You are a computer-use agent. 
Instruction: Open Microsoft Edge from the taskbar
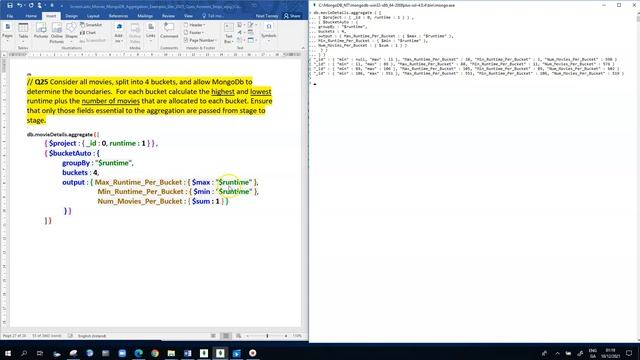(138, 353)
